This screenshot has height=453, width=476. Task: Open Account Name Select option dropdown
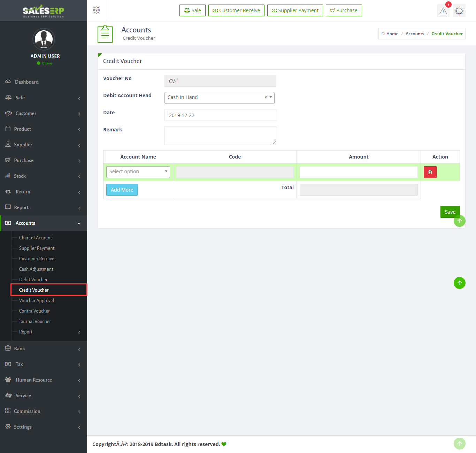click(138, 172)
